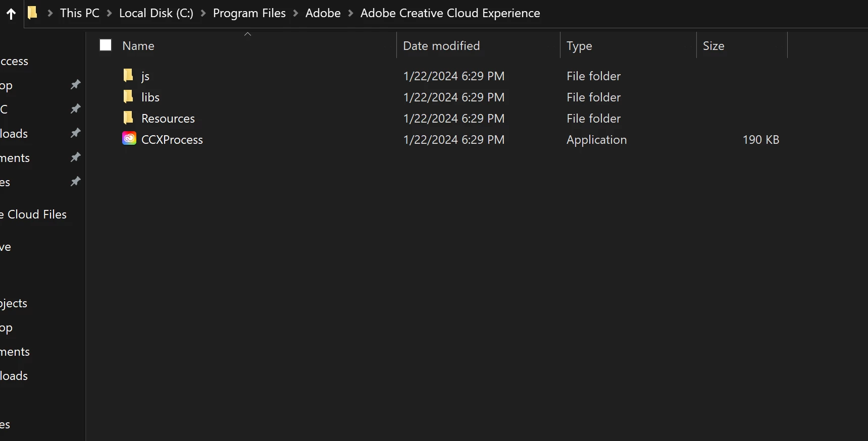Image resolution: width=868 pixels, height=441 pixels.
Task: Click the js folder icon
Action: pos(128,76)
